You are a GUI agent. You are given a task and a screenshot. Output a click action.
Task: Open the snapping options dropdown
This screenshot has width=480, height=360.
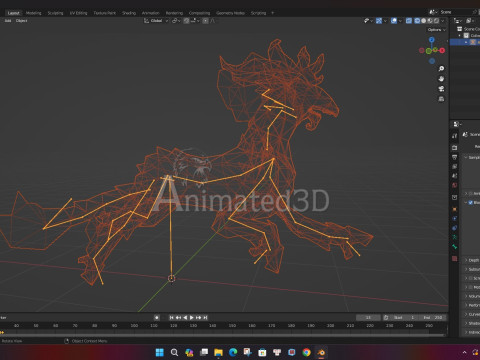click(194, 21)
